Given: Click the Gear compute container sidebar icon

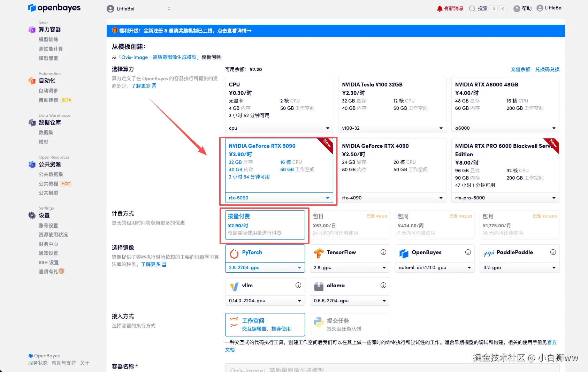Looking at the screenshot, I should coord(32,30).
